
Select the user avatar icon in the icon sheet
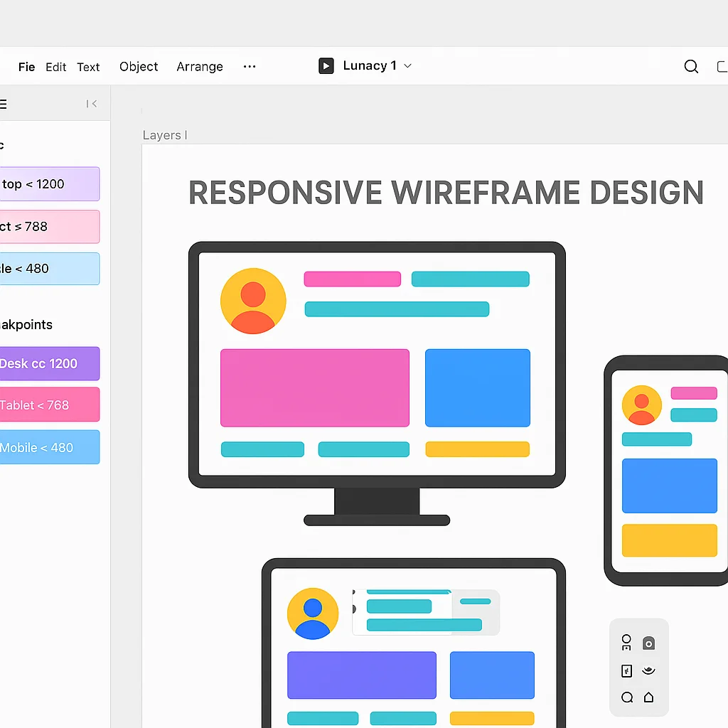tap(626, 642)
